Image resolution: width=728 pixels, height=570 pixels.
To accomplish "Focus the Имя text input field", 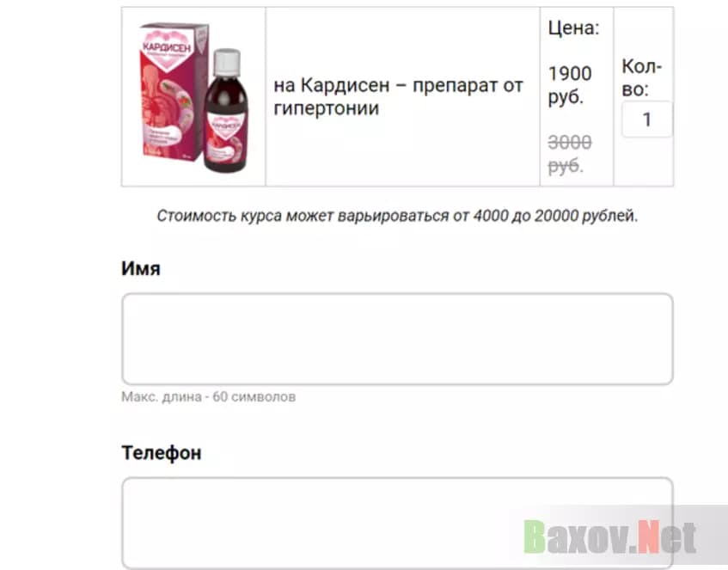I will (397, 339).
